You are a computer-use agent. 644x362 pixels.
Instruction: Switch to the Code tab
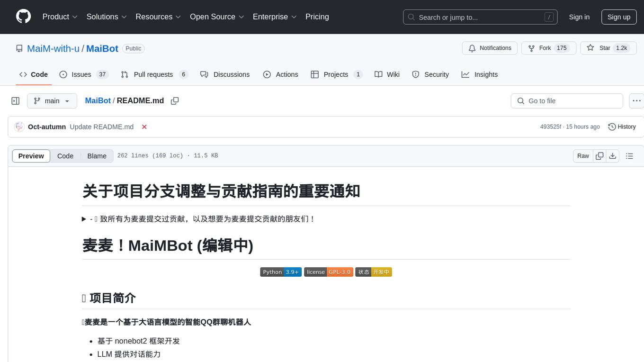(34, 74)
